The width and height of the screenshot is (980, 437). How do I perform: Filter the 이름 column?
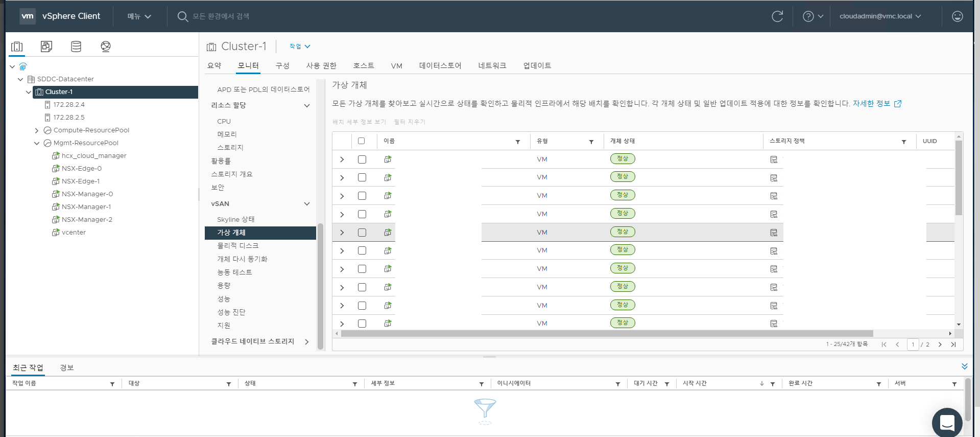(518, 142)
